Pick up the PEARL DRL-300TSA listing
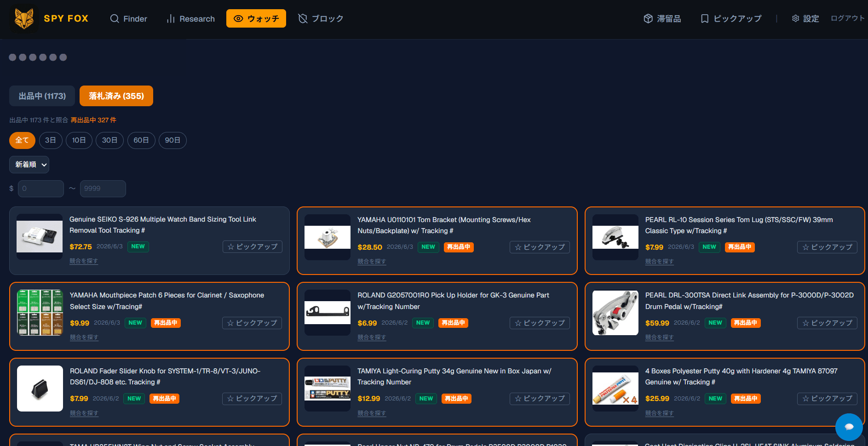 point(827,323)
